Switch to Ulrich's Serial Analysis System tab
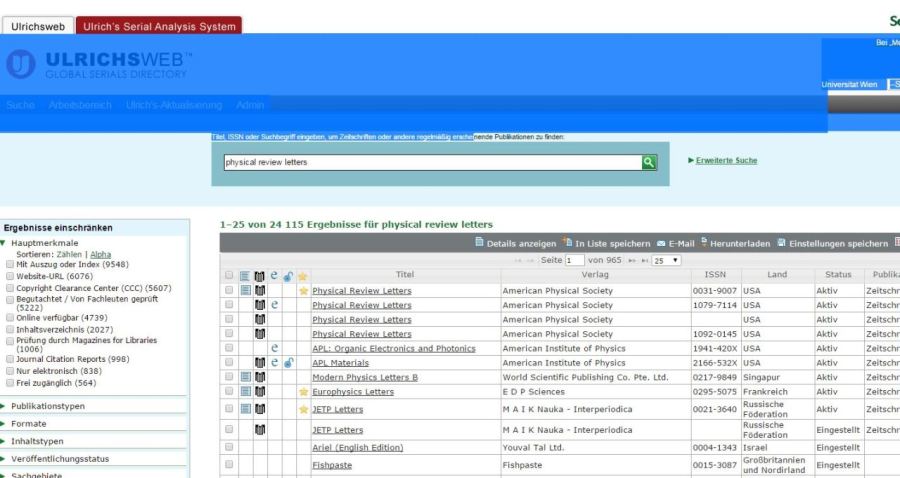The image size is (900, 478). pyautogui.click(x=159, y=26)
